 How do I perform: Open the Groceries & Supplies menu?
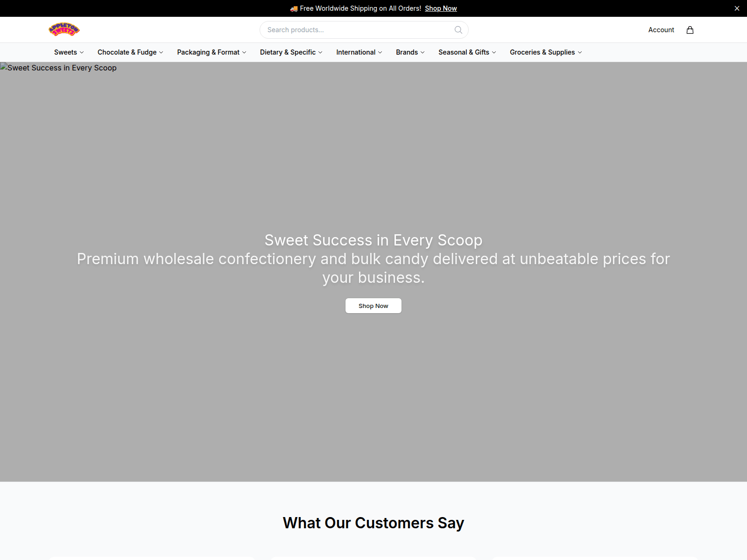(x=546, y=52)
